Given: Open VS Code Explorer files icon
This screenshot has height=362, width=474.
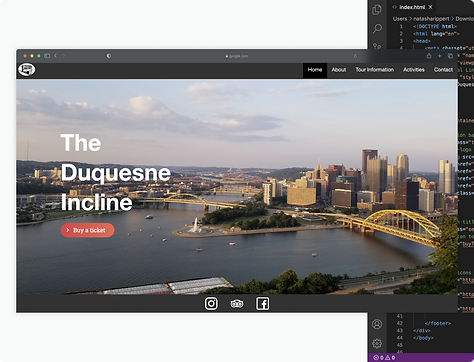Looking at the screenshot, I should click(377, 10).
